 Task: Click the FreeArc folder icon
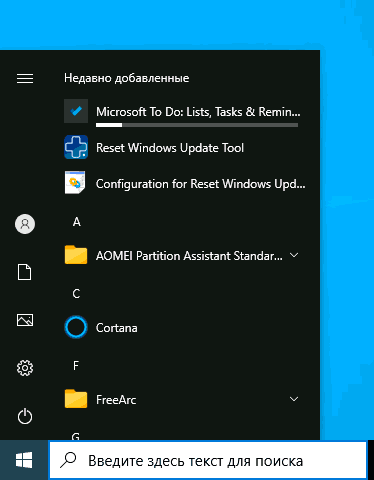point(76,399)
